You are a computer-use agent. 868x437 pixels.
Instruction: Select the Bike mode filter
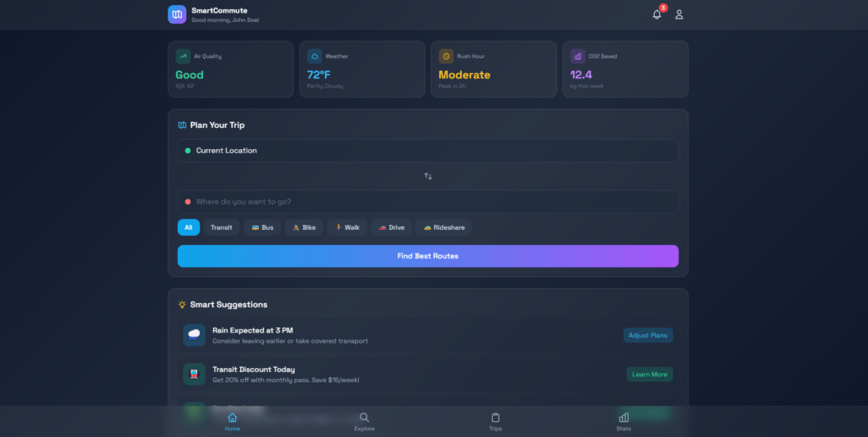tap(304, 227)
